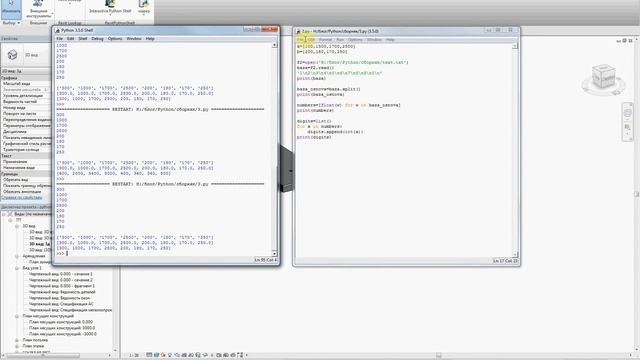Click the Properties help (Справка по свойствам) link
The image size is (640, 360).
pyautogui.click(x=22, y=198)
